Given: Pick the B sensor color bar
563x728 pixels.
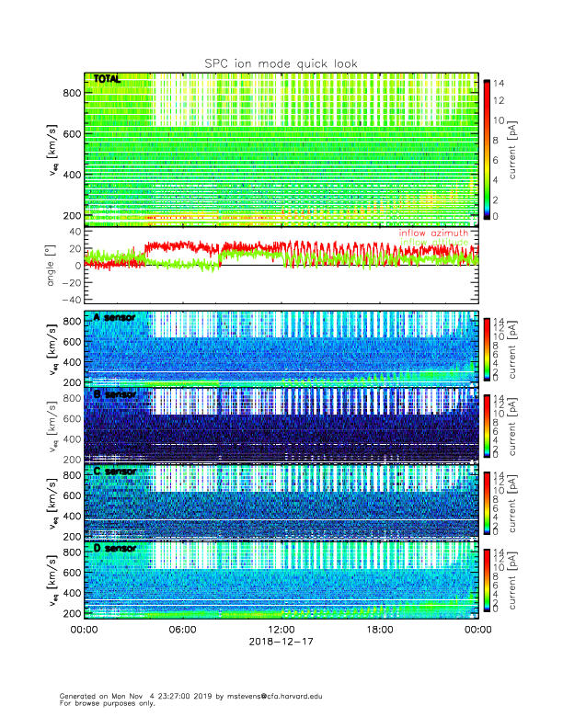Looking at the screenshot, I should pyautogui.click(x=487, y=425).
